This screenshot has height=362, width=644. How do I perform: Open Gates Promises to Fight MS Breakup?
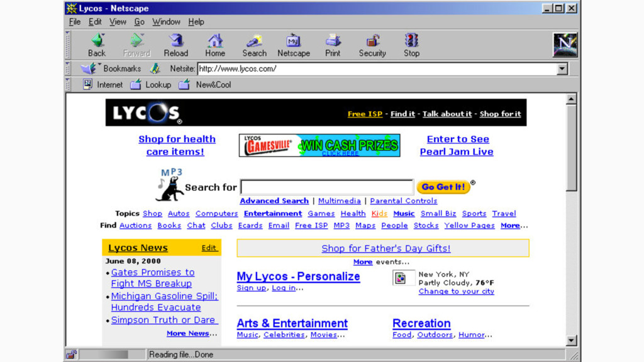152,278
